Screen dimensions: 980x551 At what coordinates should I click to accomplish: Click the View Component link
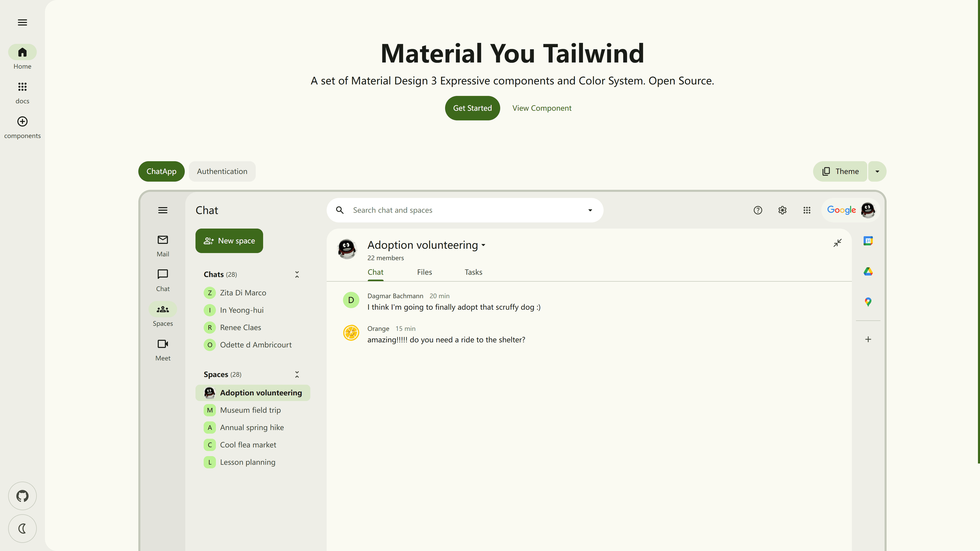(542, 108)
